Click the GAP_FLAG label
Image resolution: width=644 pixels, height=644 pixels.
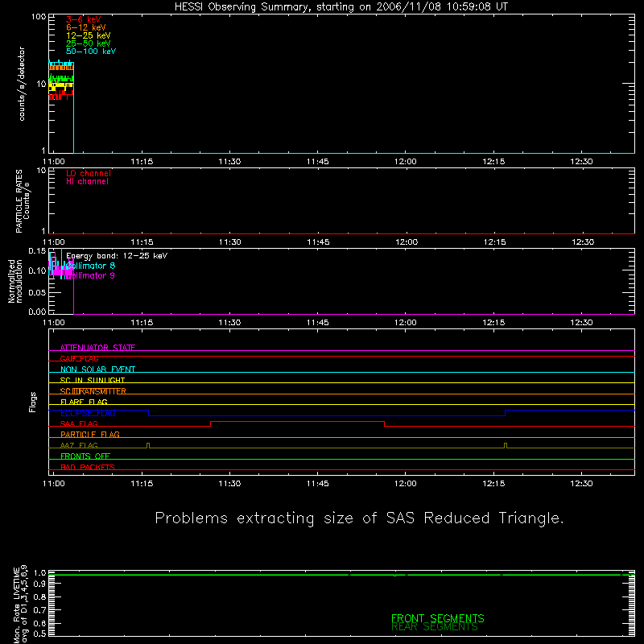[79, 358]
